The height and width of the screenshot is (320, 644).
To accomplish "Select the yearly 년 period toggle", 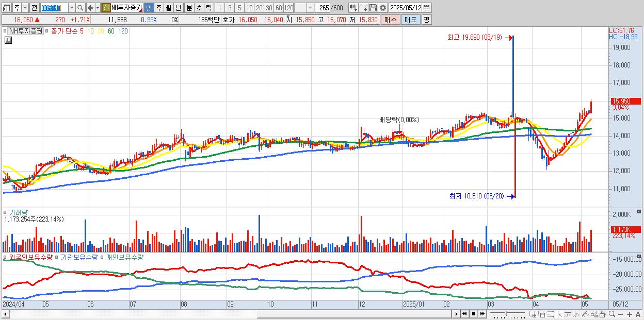I will (x=178, y=8).
